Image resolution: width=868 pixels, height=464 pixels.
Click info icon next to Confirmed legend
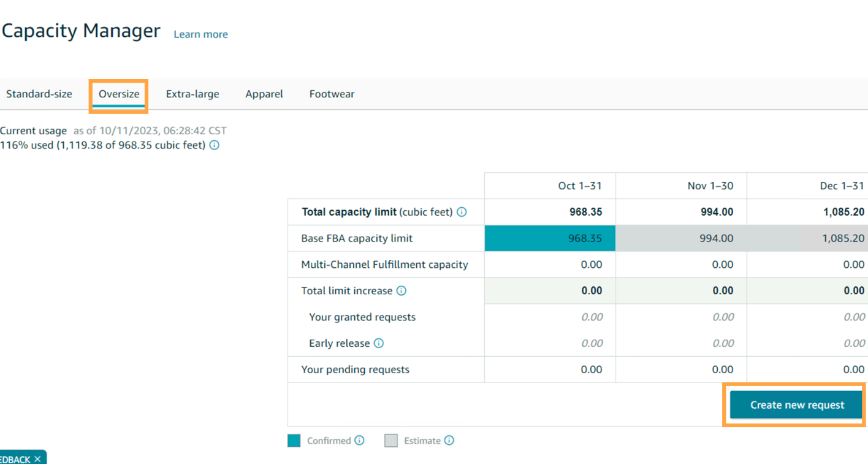point(360,440)
